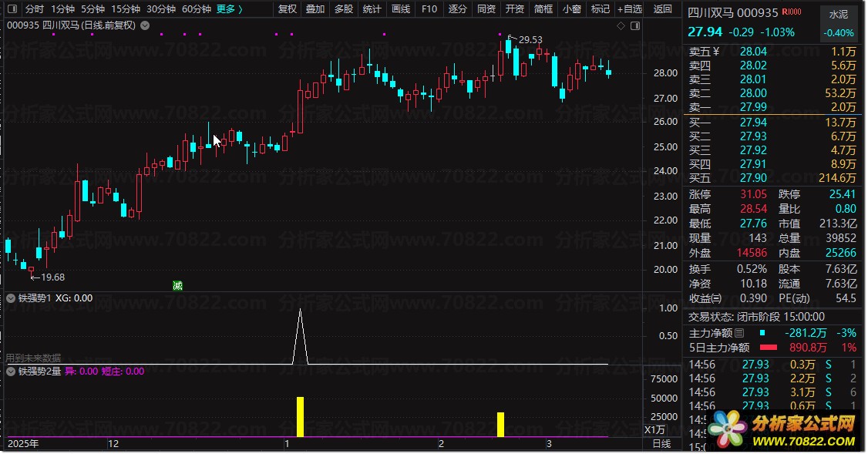Click the 市值 213.3亿 value
This screenshot has height=454, width=868.
pyautogui.click(x=838, y=224)
